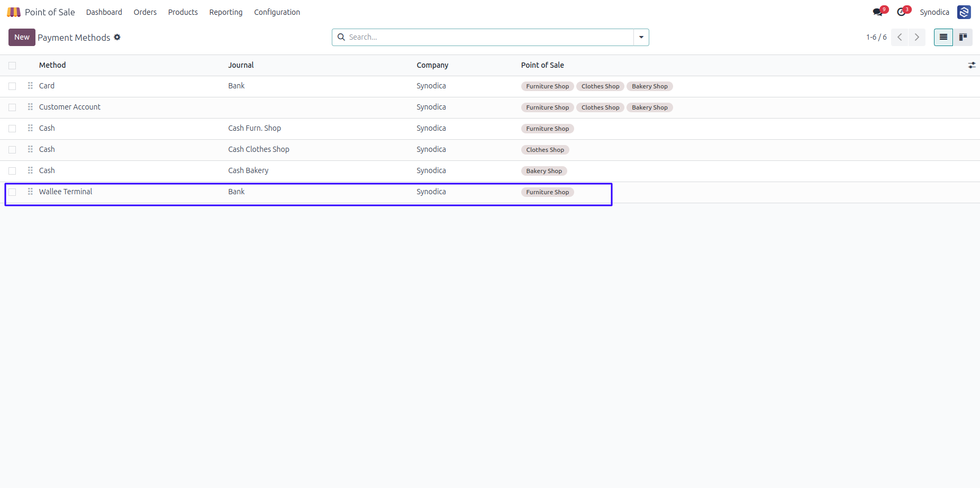Grab drag handle of Cash Bakery row
This screenshot has height=488, width=980.
coord(30,170)
